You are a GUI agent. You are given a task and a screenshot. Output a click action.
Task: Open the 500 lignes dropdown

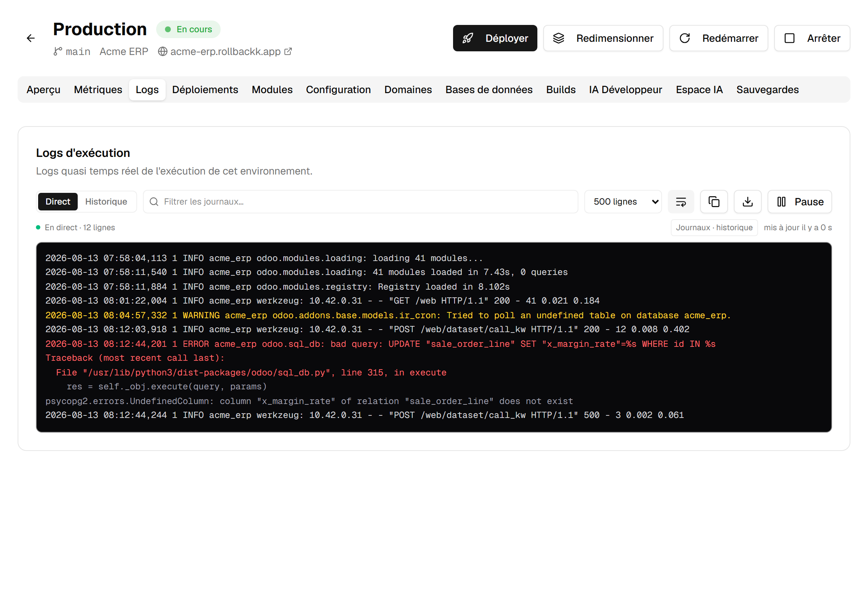tap(623, 202)
